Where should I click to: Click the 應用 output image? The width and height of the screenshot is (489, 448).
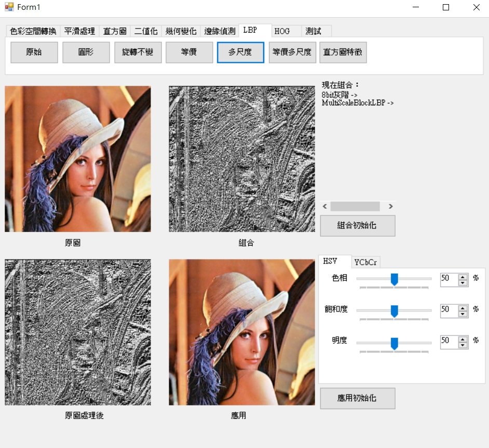[242, 332]
